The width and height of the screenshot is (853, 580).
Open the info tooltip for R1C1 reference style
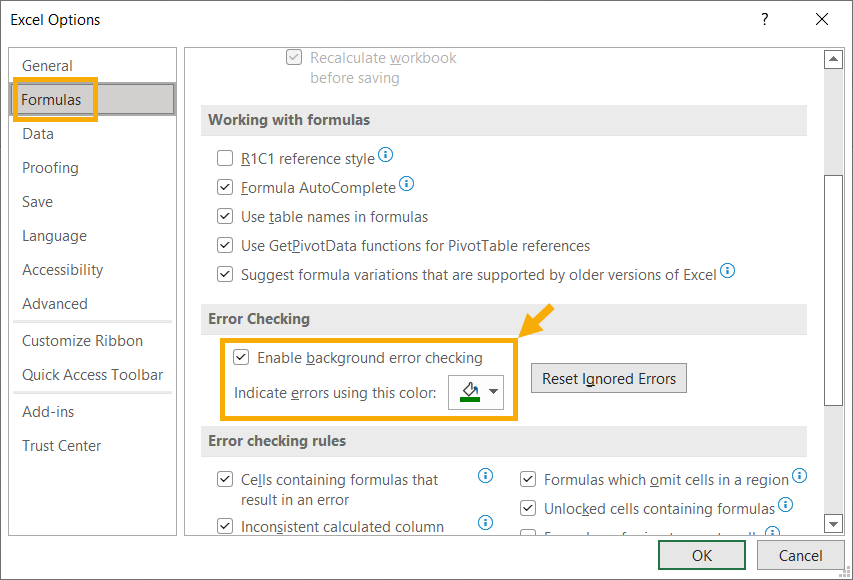click(385, 155)
